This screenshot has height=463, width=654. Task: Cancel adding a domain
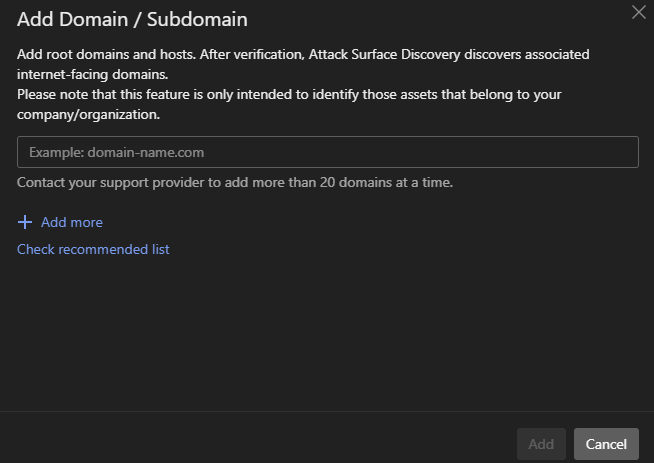pyautogui.click(x=605, y=444)
